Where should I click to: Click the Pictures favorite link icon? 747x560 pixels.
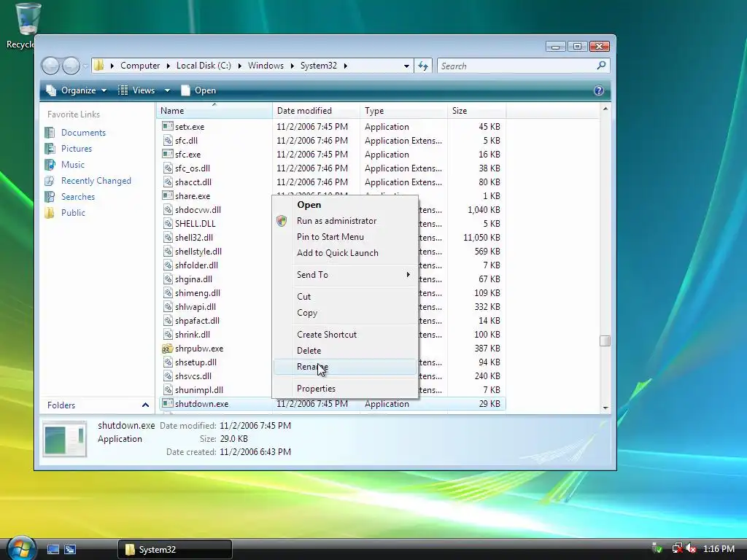click(x=50, y=149)
